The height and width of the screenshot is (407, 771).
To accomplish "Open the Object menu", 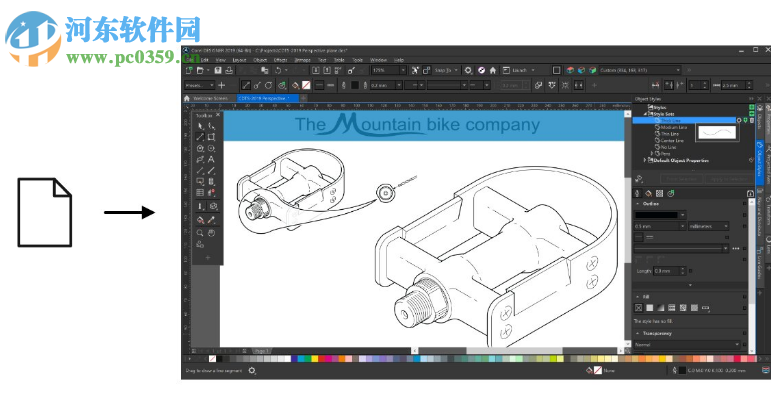I will click(x=260, y=60).
